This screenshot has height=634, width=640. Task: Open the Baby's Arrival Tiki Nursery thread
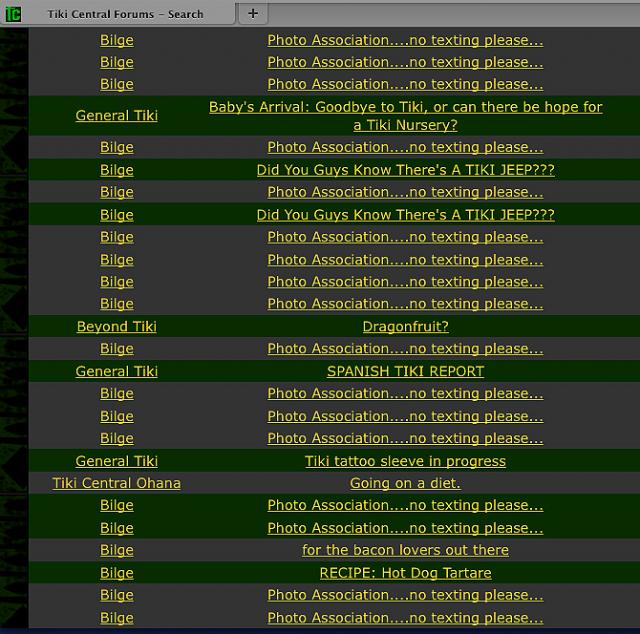pos(405,116)
